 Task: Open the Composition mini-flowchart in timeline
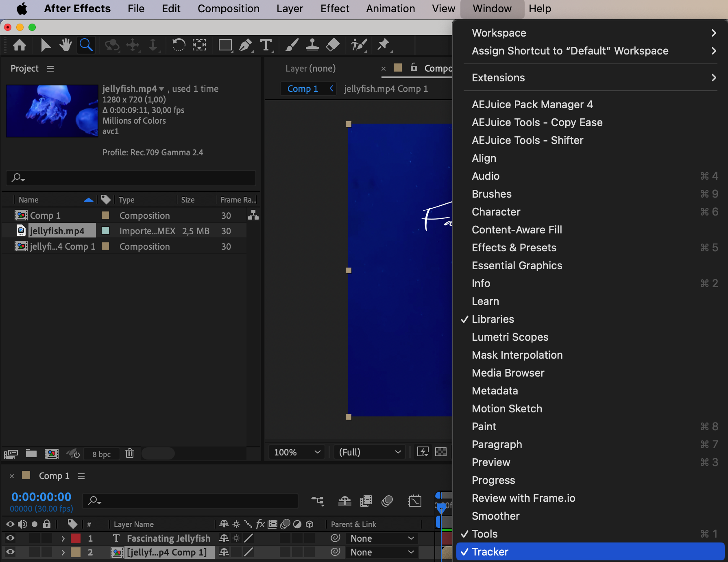(x=318, y=501)
